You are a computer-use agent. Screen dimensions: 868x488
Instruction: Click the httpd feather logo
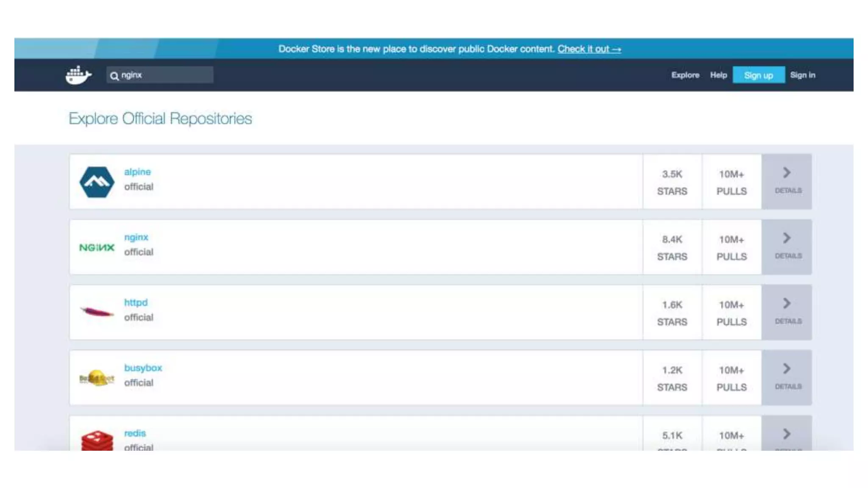97,313
